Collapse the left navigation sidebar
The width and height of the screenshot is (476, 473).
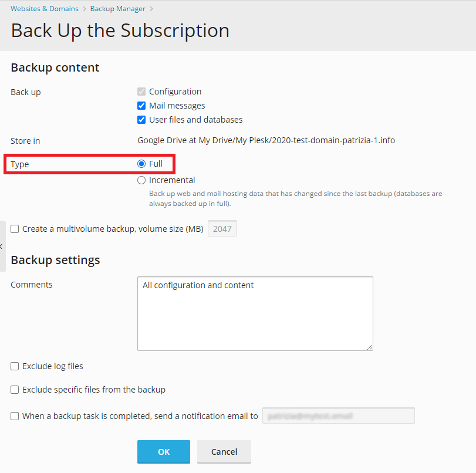[2, 246]
